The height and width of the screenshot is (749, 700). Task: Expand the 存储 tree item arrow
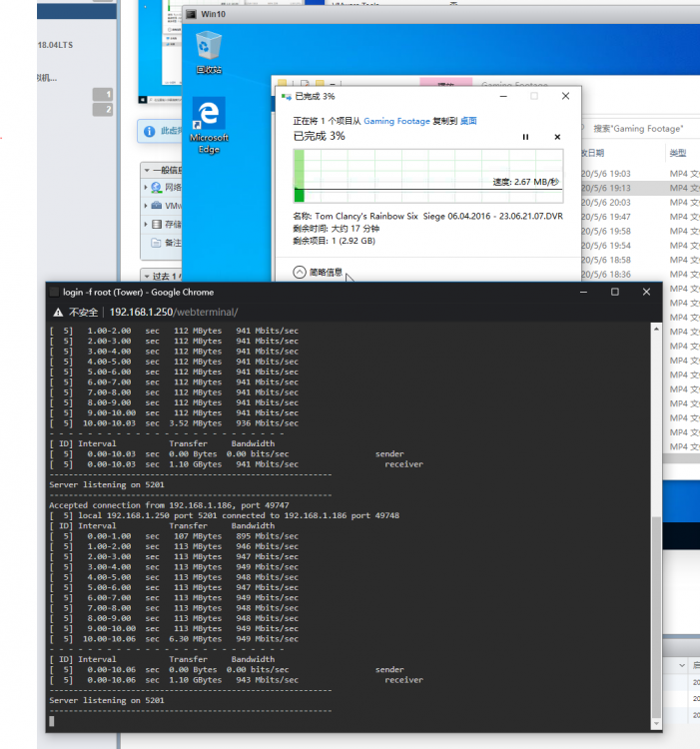coord(146,224)
